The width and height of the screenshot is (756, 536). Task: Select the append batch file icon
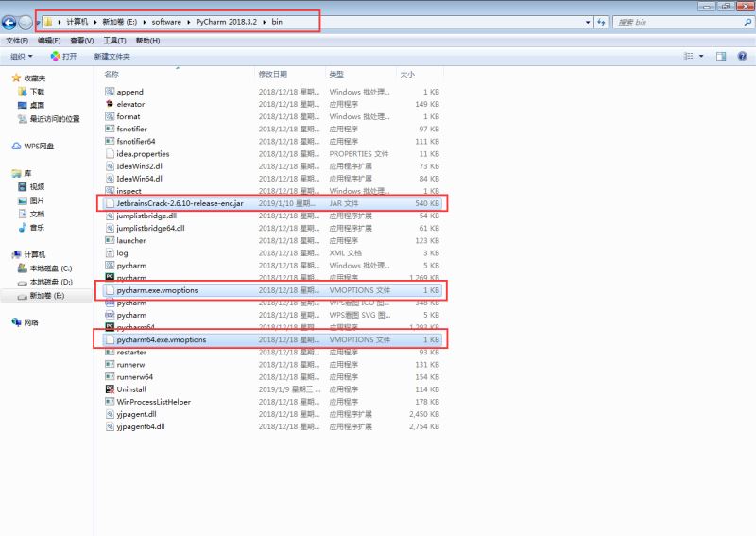tap(110, 92)
